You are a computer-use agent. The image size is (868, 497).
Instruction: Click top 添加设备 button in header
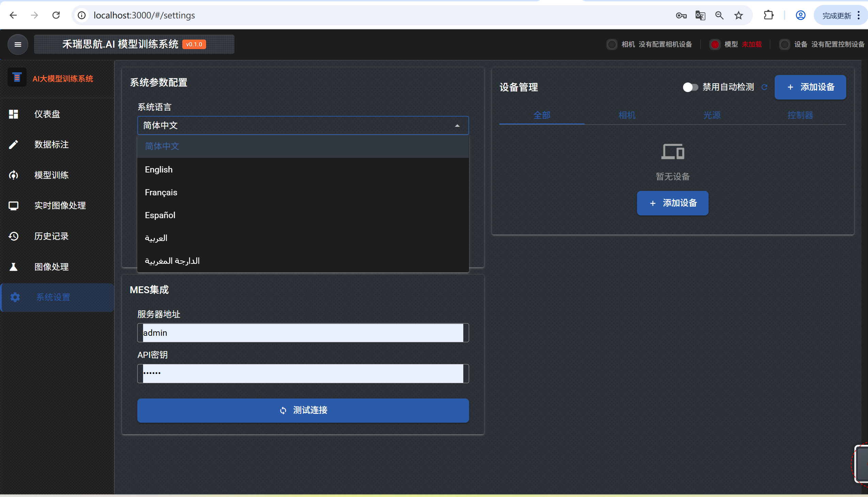[810, 87]
